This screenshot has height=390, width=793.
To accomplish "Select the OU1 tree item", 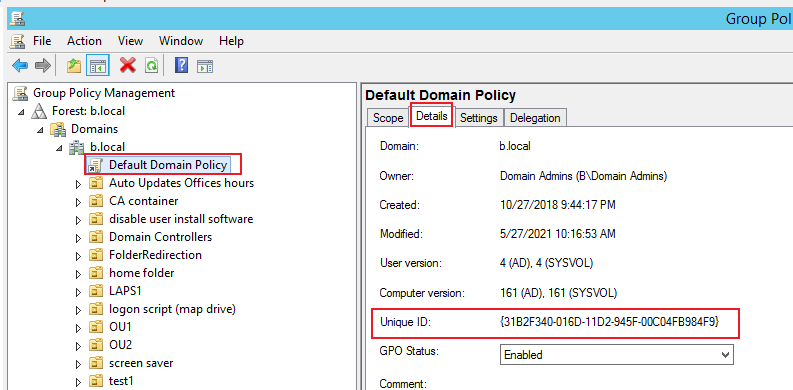I will click(x=120, y=327).
